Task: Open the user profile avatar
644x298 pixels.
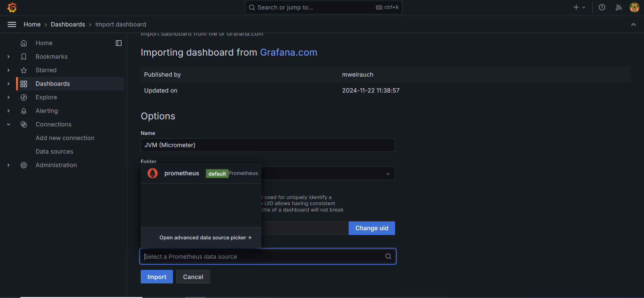Action: [634, 7]
